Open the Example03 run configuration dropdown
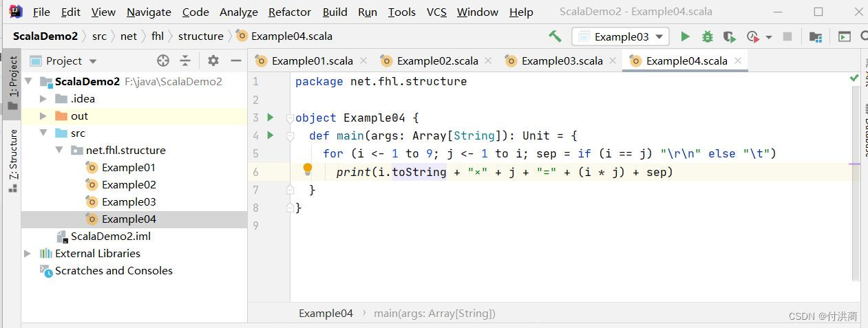The image size is (868, 328). click(x=620, y=36)
